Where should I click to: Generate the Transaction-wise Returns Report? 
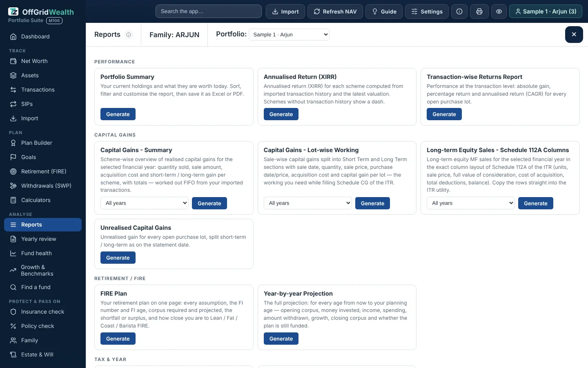tap(444, 114)
